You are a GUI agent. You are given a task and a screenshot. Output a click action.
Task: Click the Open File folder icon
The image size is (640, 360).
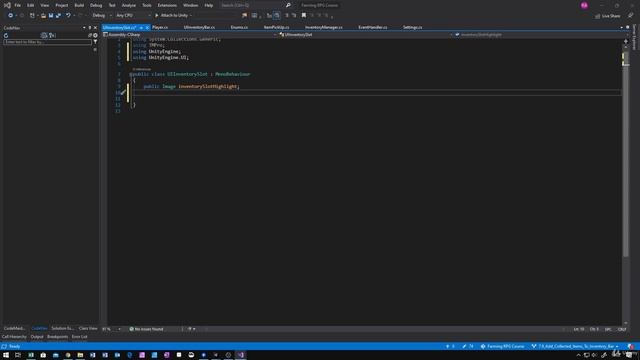click(x=43, y=16)
